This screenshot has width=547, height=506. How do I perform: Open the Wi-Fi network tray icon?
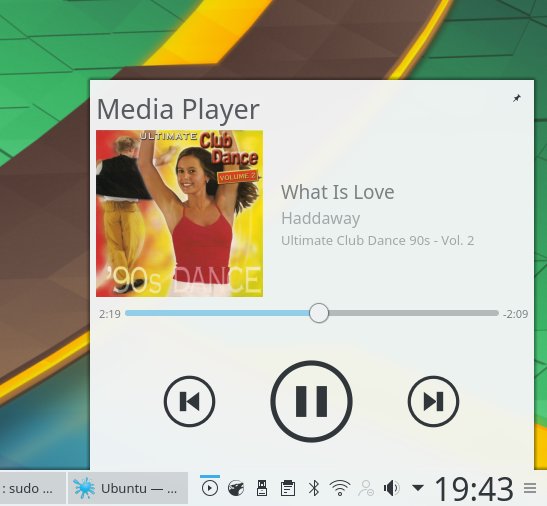(340, 488)
